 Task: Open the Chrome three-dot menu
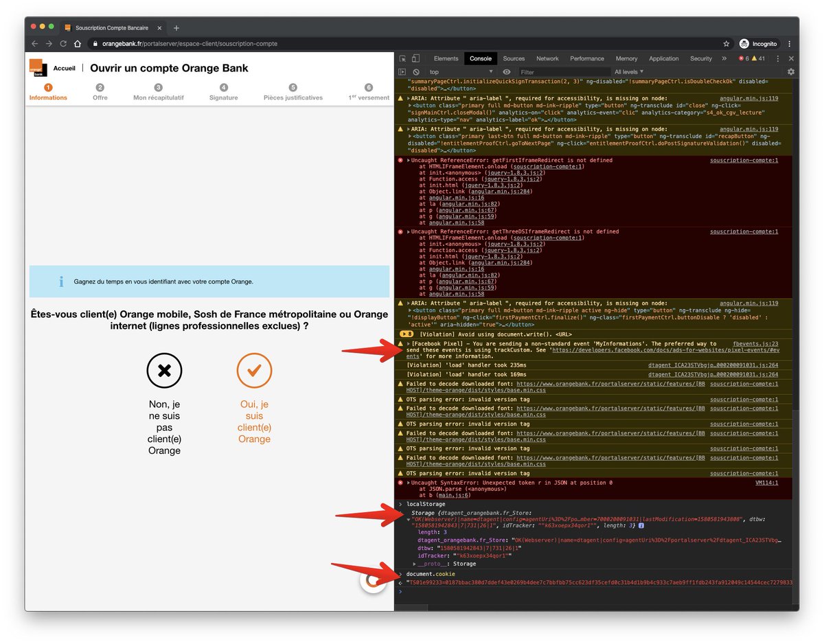click(790, 43)
